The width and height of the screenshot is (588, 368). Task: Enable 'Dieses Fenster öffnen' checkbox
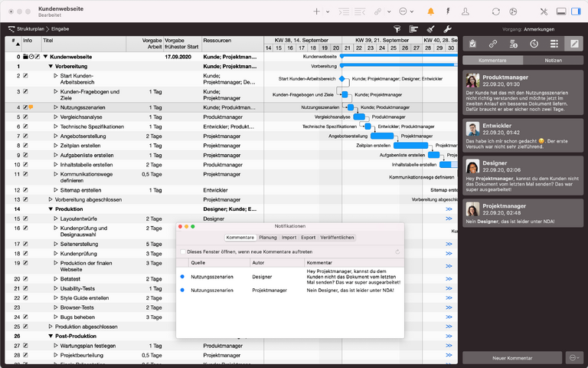click(182, 251)
